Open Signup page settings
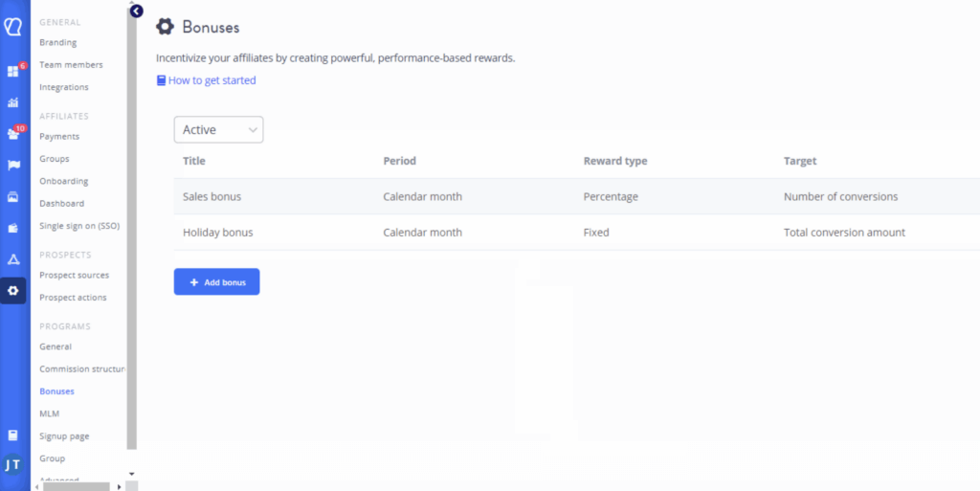 click(64, 436)
